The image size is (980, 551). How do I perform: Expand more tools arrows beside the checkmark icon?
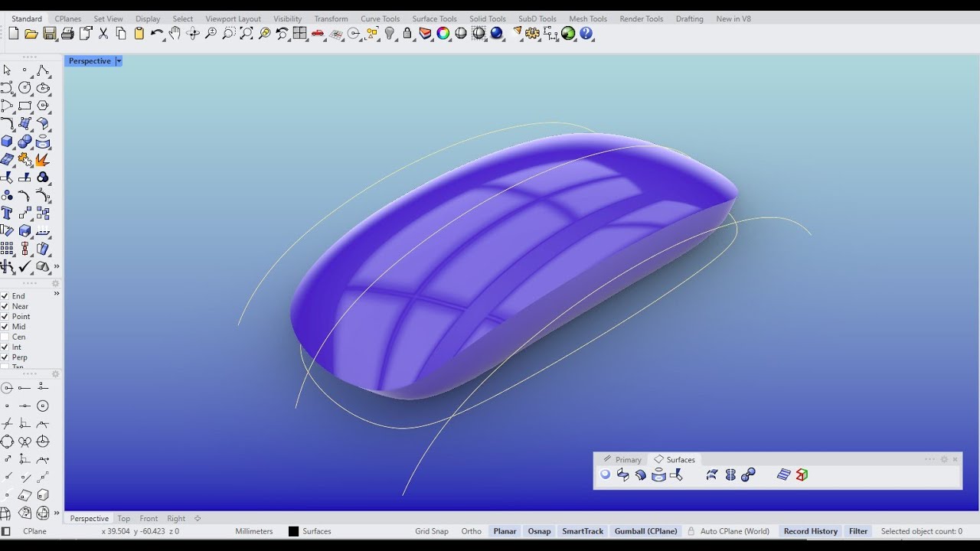click(57, 266)
